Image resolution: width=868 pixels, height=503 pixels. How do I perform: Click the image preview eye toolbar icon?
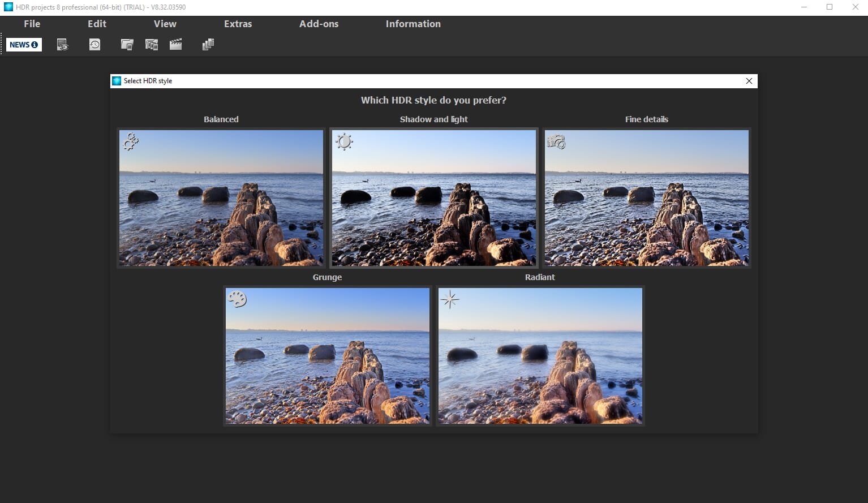pos(62,45)
